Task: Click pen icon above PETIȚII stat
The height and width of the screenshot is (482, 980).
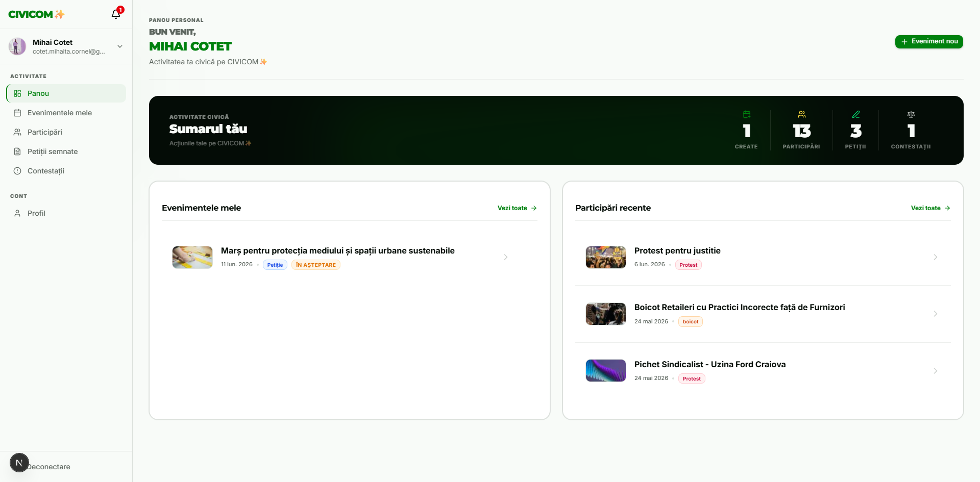Action: coord(856,114)
